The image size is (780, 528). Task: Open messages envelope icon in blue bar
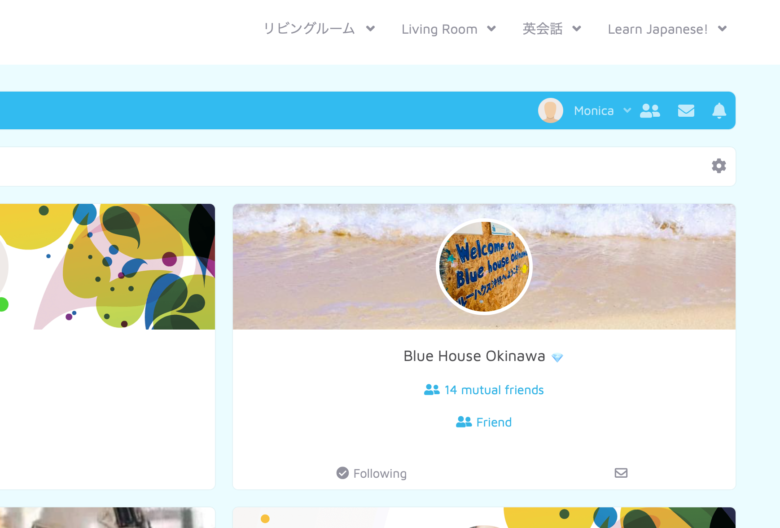(686, 110)
